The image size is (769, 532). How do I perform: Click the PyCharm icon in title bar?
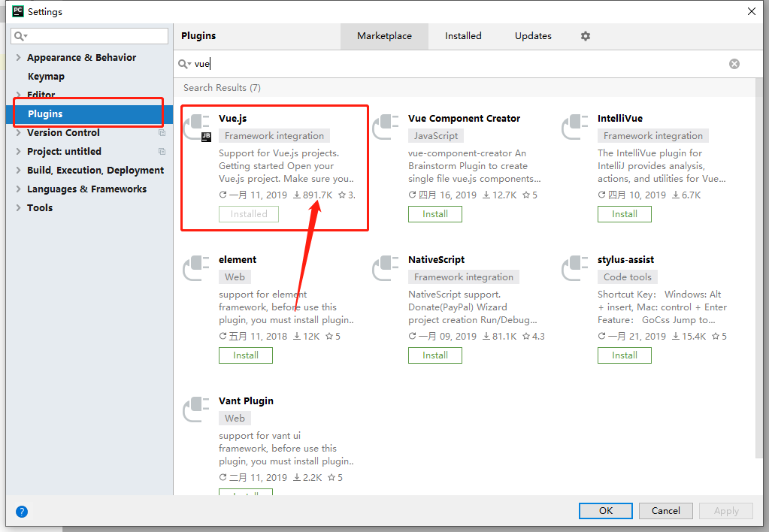pyautogui.click(x=17, y=11)
